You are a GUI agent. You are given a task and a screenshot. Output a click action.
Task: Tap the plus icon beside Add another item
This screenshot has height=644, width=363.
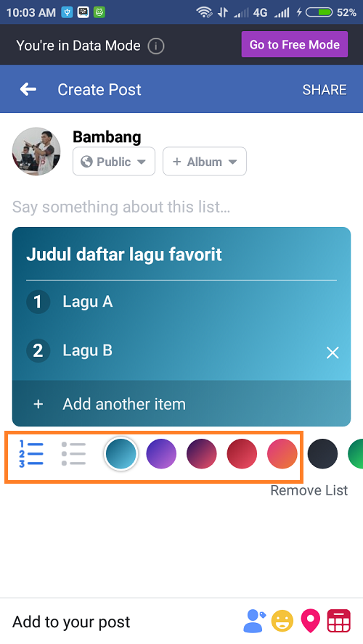tap(38, 404)
